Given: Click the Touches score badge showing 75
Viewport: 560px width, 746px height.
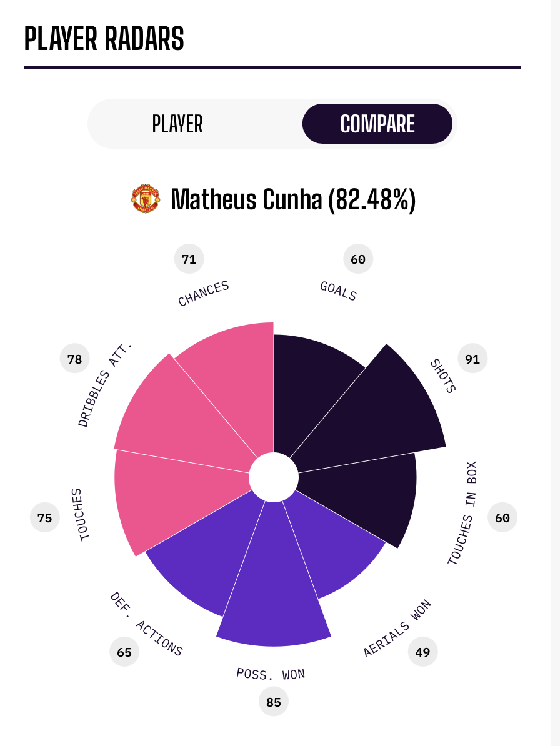Looking at the screenshot, I should point(45,518).
